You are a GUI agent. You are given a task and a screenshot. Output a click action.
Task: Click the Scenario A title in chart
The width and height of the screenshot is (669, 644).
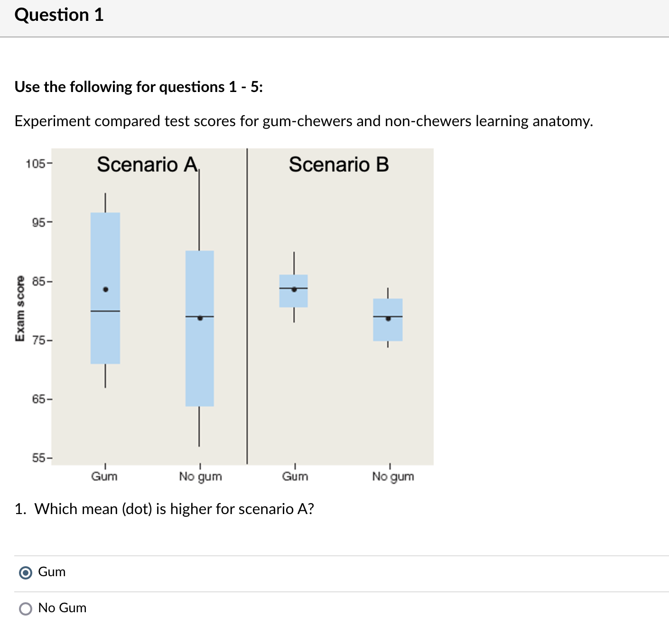(x=148, y=165)
